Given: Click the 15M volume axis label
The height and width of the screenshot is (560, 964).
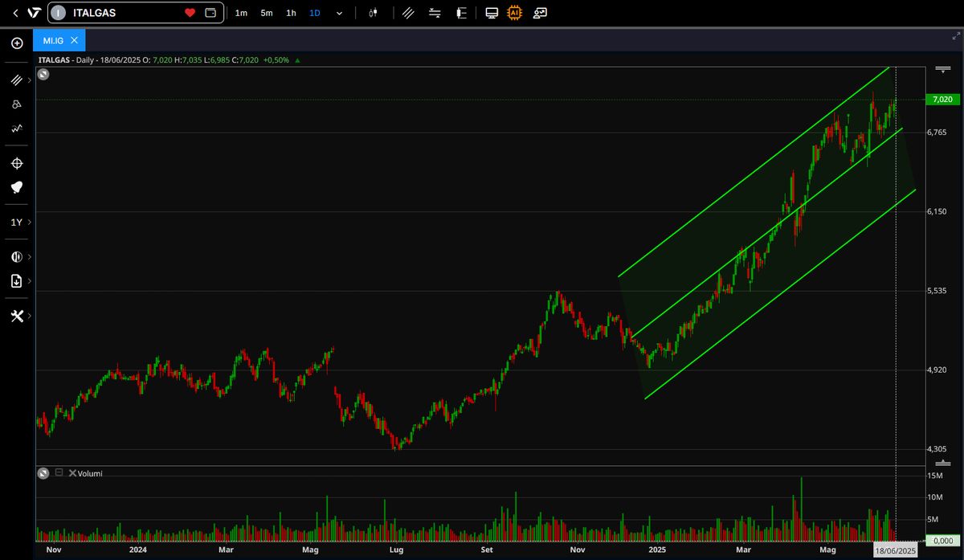Looking at the screenshot, I should [x=934, y=476].
